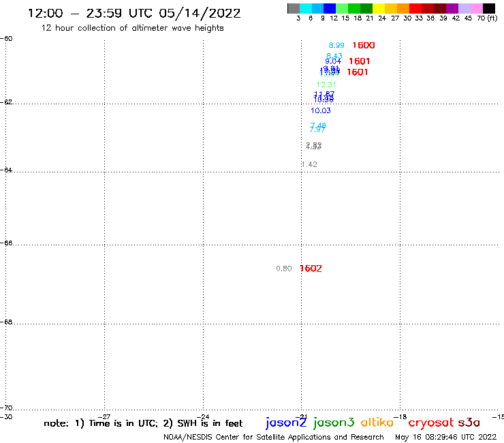Click the gray 1.42 wave height value
This screenshot has width=504, height=443.
coord(309,164)
